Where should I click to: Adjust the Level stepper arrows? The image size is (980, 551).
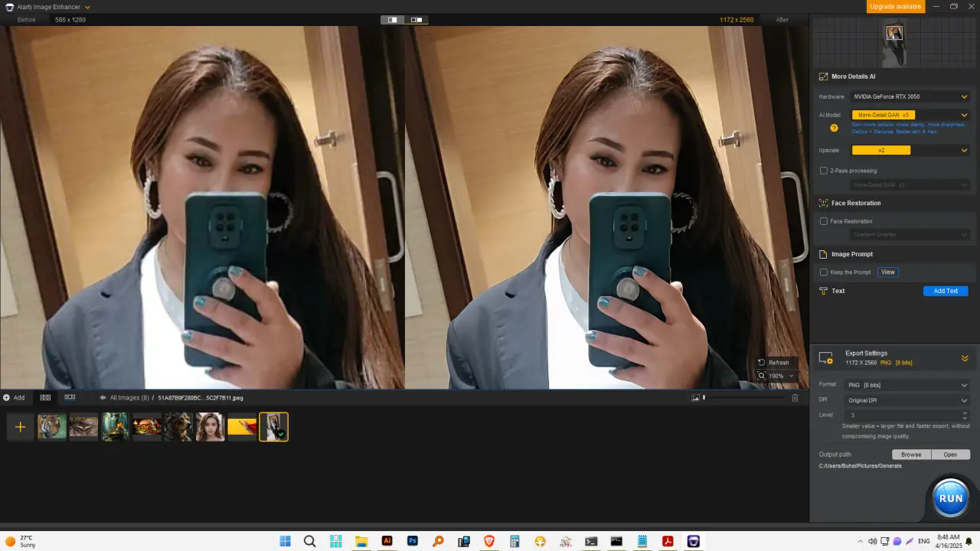click(x=965, y=415)
